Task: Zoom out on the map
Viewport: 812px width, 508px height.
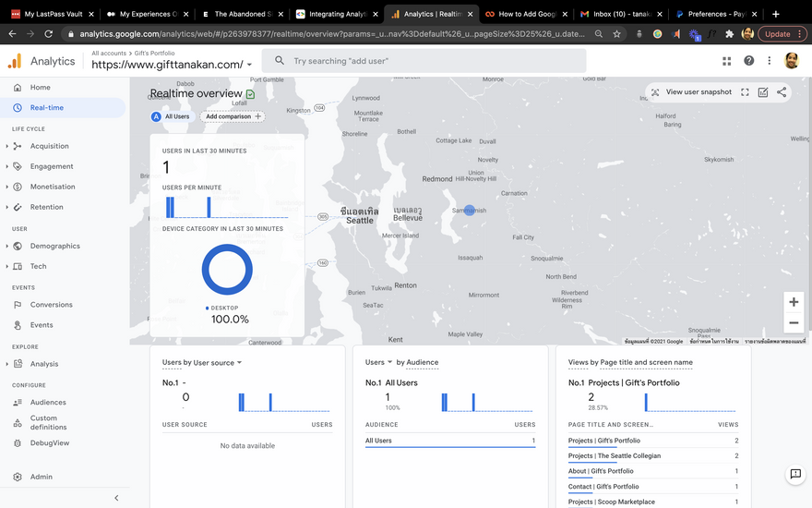Action: tap(793, 322)
